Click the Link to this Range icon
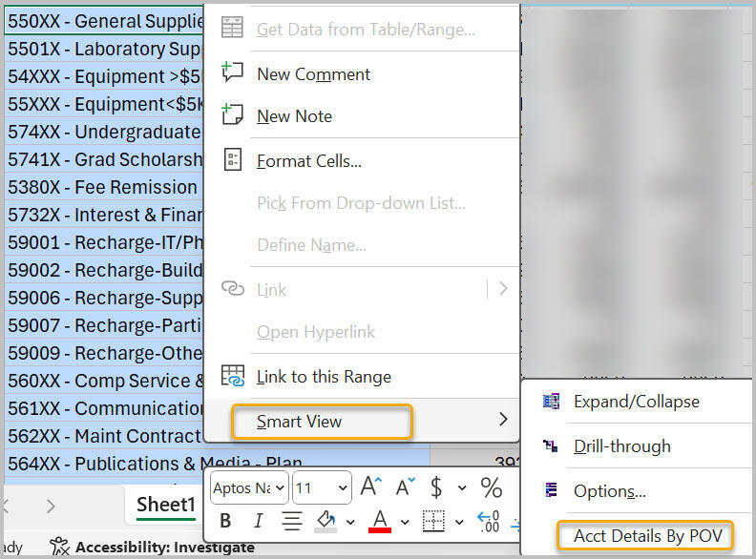Viewport: 756px width, 559px height. point(232,376)
